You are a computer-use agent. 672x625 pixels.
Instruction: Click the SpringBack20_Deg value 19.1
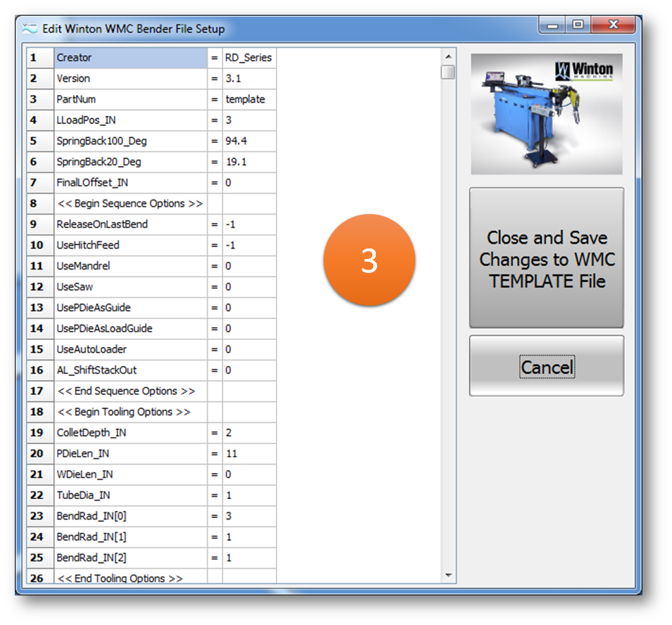pyautogui.click(x=249, y=162)
